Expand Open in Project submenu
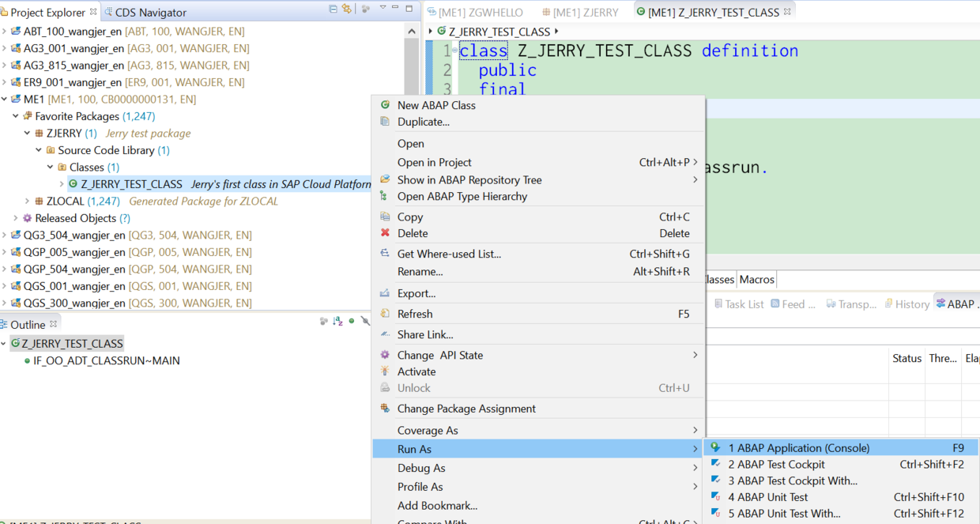980x524 pixels. click(x=538, y=162)
